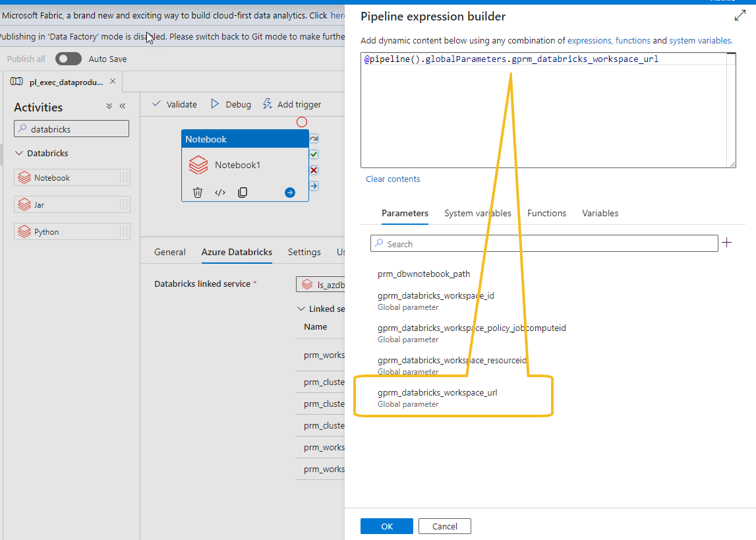Click Add trigger in pipeline toolbar
The width and height of the screenshot is (756, 540).
pyautogui.click(x=292, y=104)
